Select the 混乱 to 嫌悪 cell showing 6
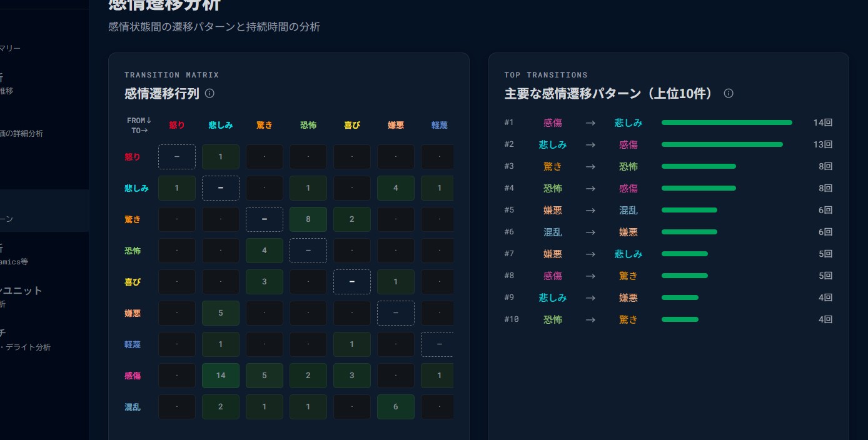Viewport: 868px width, 440px height. coord(396,407)
